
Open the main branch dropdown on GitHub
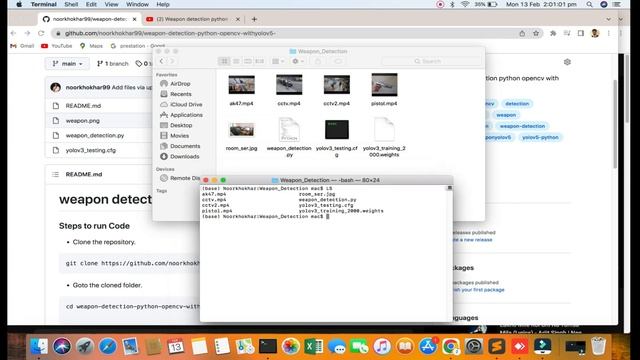[67, 64]
